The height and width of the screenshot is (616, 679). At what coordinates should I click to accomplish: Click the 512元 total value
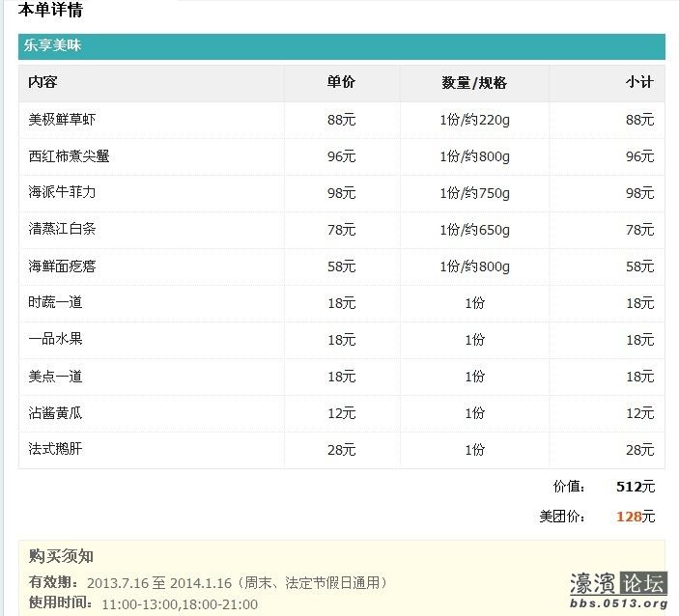(635, 487)
